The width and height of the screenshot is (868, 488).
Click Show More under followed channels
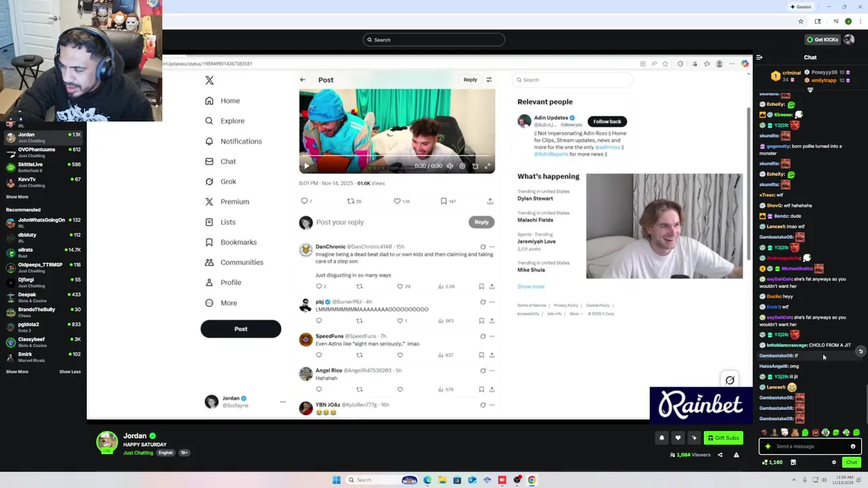pos(17,197)
